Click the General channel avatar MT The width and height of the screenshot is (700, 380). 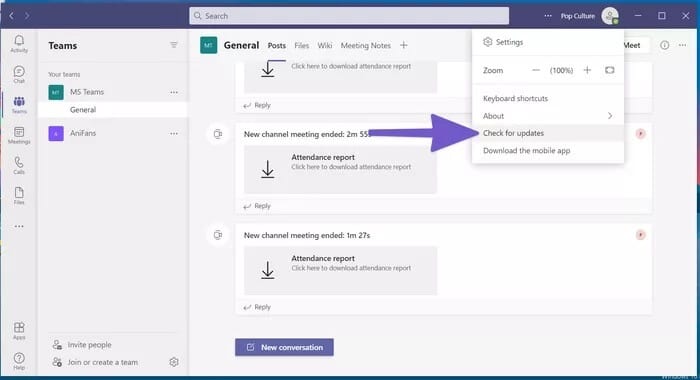pos(208,45)
